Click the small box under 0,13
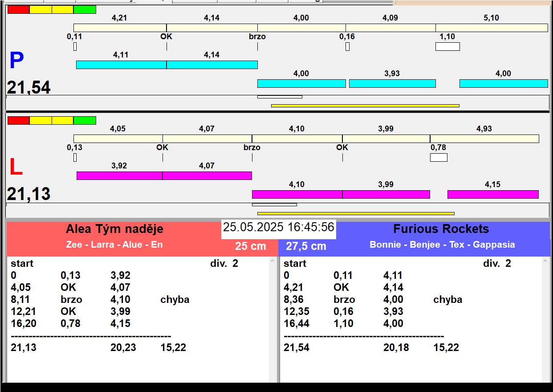The height and width of the screenshot is (392, 553). click(75, 157)
